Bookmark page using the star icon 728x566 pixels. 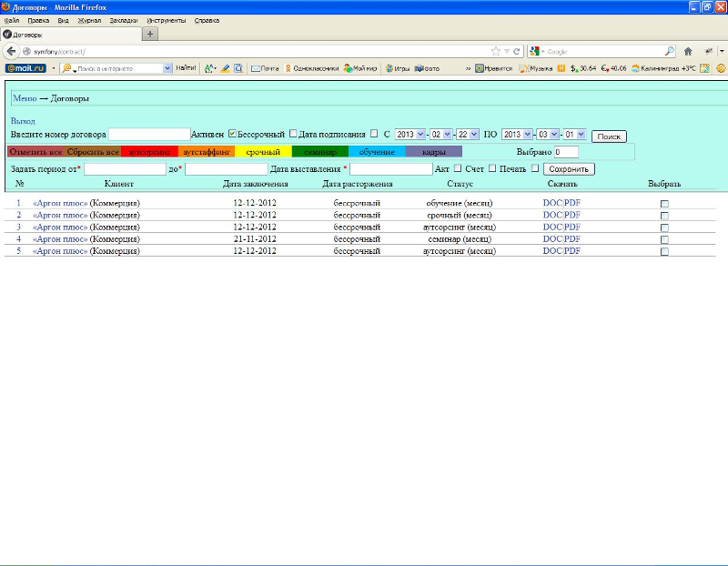pyautogui.click(x=496, y=51)
